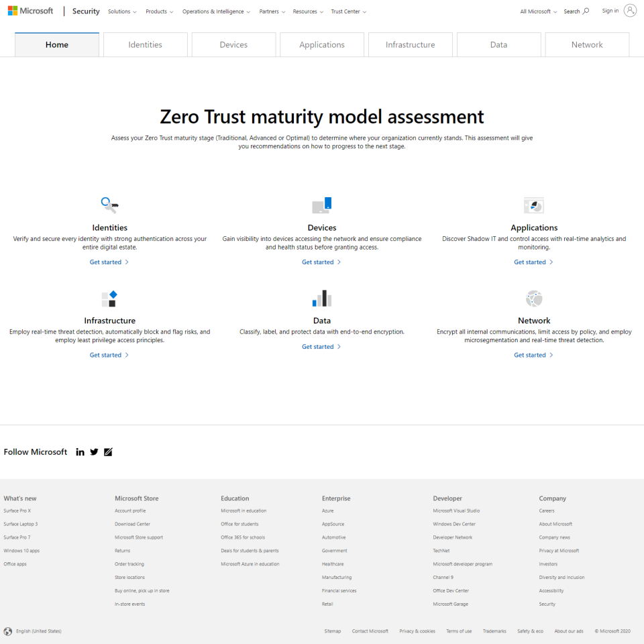
Task: Expand the Resources menu
Action: tap(308, 11)
